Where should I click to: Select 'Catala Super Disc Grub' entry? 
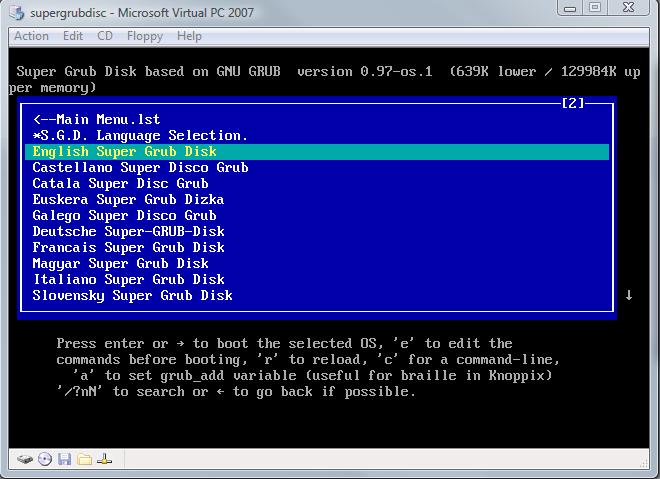[x=317, y=184]
